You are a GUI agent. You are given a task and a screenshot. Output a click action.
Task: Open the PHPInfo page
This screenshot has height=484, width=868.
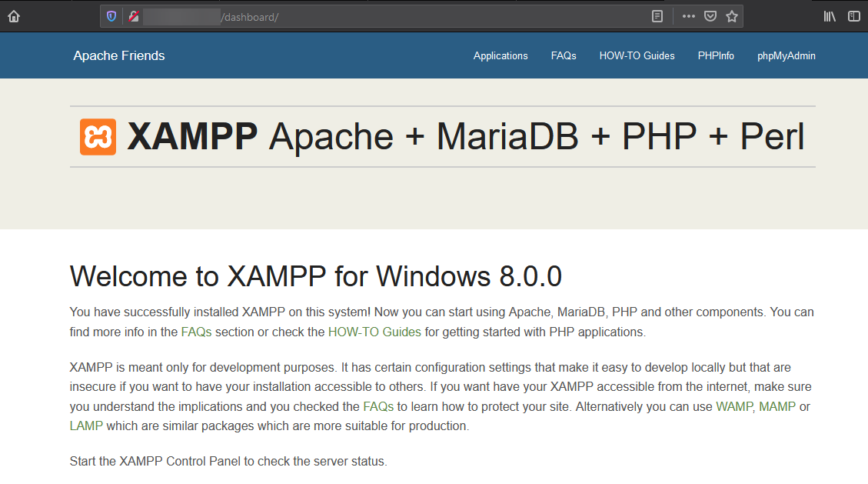pos(716,56)
